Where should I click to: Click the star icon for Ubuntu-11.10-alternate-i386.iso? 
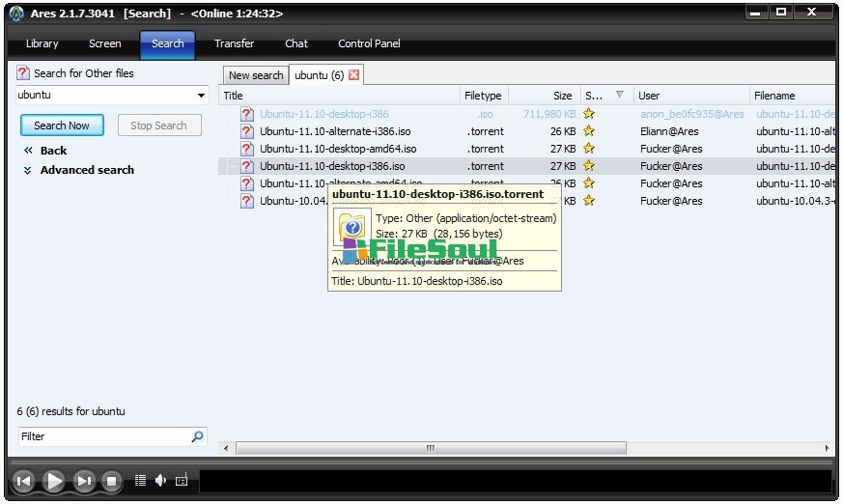(589, 131)
